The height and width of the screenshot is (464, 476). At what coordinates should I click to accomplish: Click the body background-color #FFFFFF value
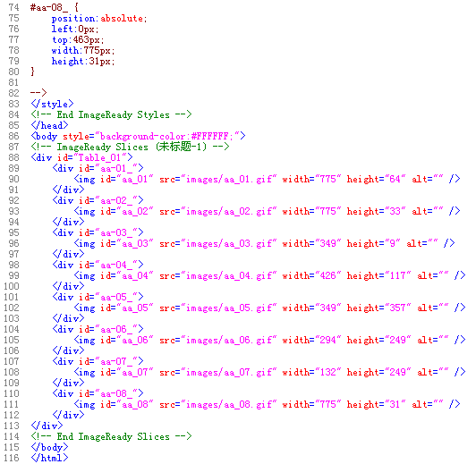coord(209,136)
